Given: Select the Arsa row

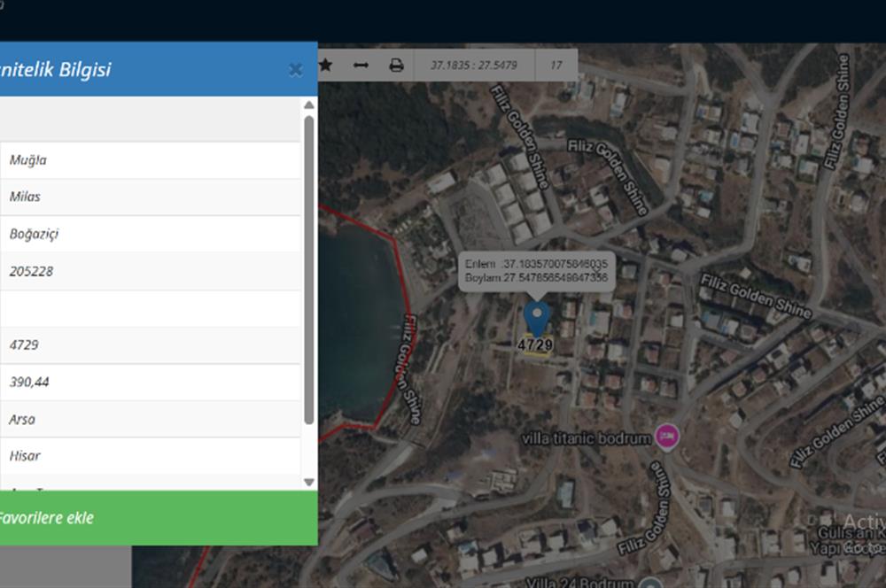Looking at the screenshot, I should 150,419.
